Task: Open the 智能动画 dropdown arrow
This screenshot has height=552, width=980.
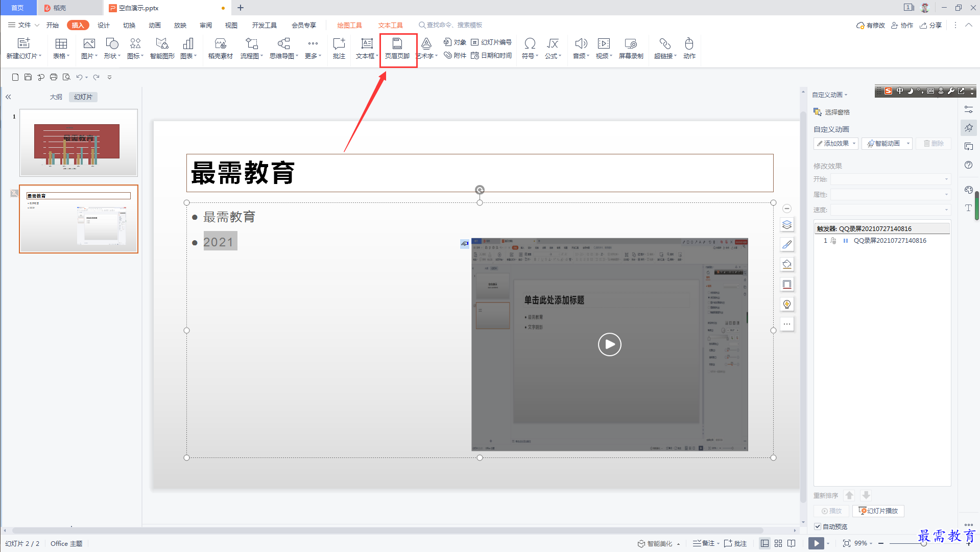Action: point(908,144)
